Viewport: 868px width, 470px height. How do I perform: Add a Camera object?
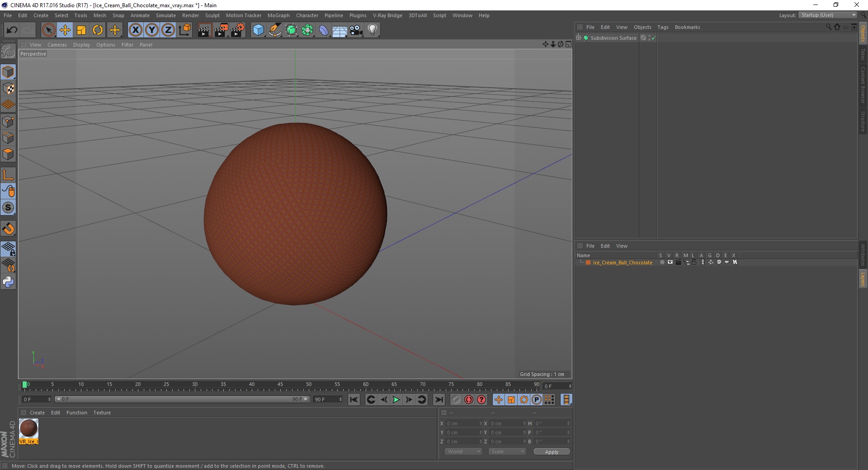click(356, 30)
